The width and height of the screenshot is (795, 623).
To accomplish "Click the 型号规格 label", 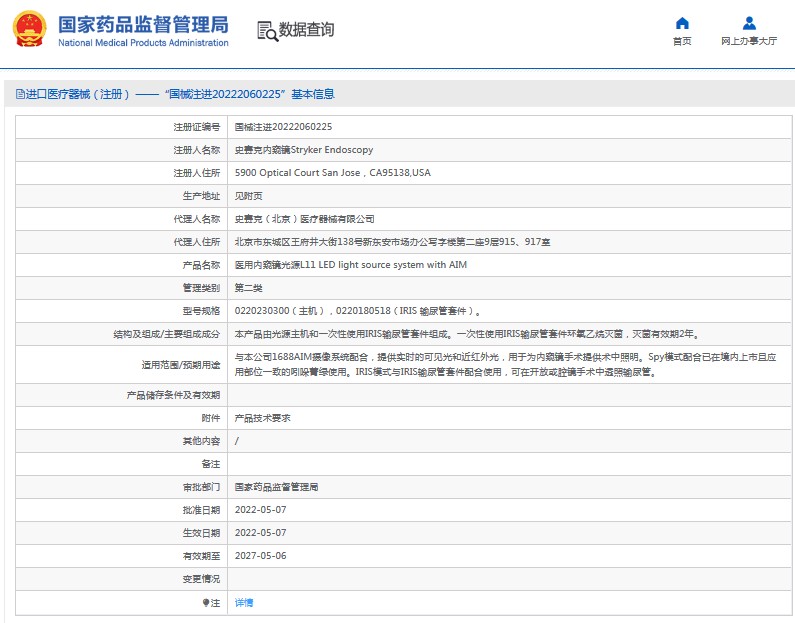I will tap(201, 311).
